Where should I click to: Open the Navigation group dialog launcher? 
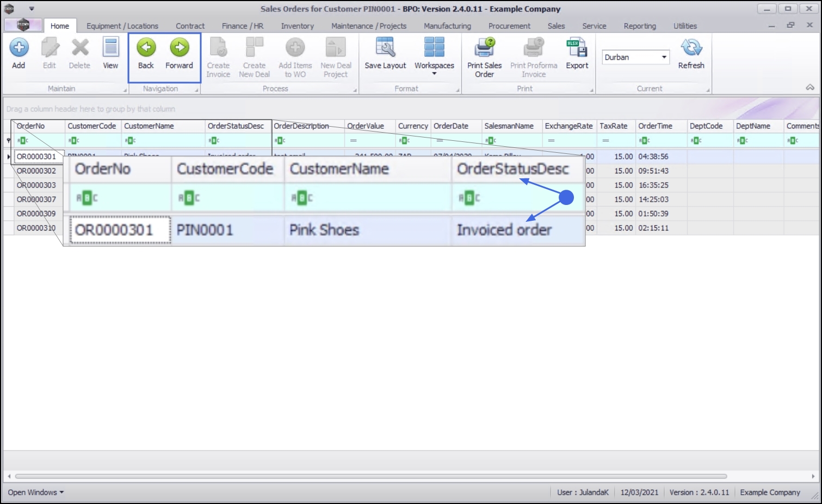click(196, 90)
